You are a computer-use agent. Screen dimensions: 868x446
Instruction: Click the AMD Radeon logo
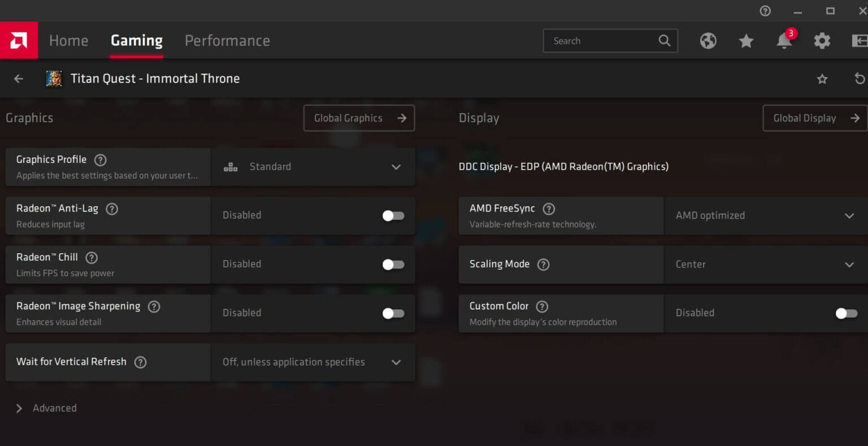pyautogui.click(x=19, y=40)
